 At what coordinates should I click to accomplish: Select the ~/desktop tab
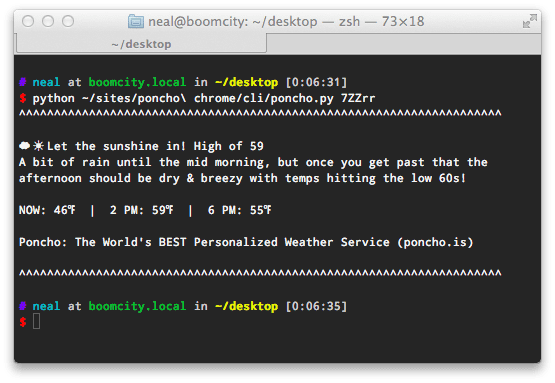pos(141,44)
